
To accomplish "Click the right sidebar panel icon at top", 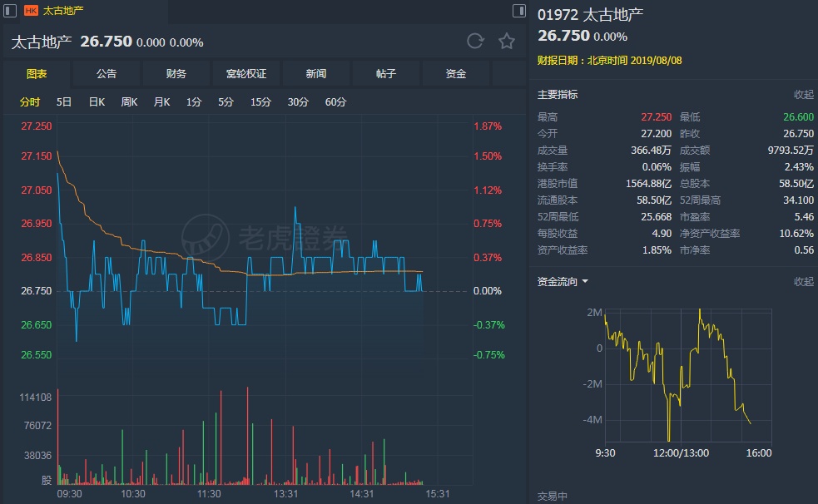I will coord(518,11).
